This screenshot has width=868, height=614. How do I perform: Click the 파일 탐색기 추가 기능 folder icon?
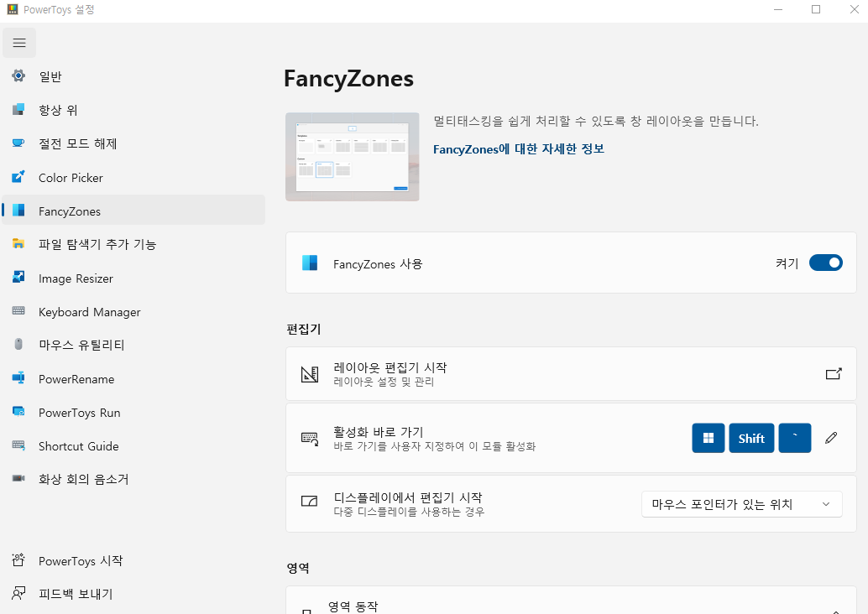click(x=18, y=243)
